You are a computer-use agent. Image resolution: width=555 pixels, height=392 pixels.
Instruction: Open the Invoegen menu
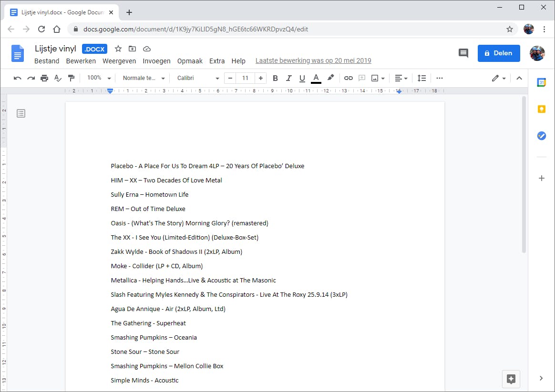[156, 61]
